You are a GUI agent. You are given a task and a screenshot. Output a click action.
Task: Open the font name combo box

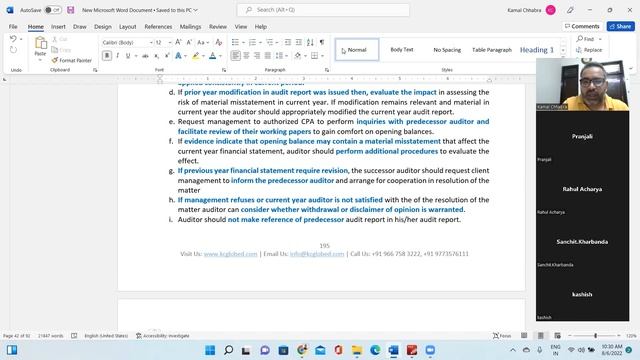click(127, 42)
